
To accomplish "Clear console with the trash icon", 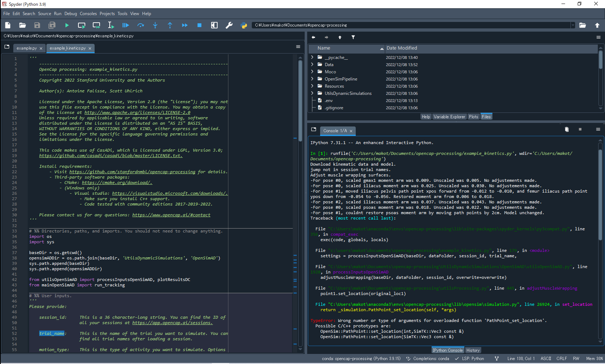I will pyautogui.click(x=567, y=129).
